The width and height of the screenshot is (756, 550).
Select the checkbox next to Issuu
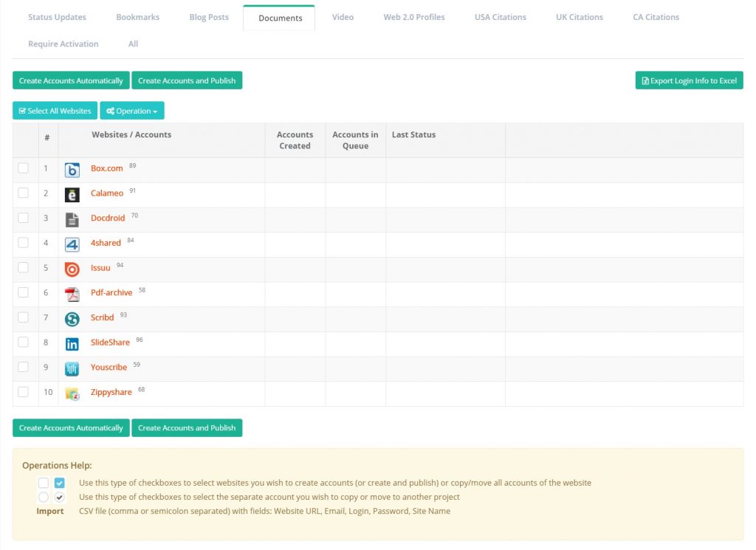tap(24, 267)
